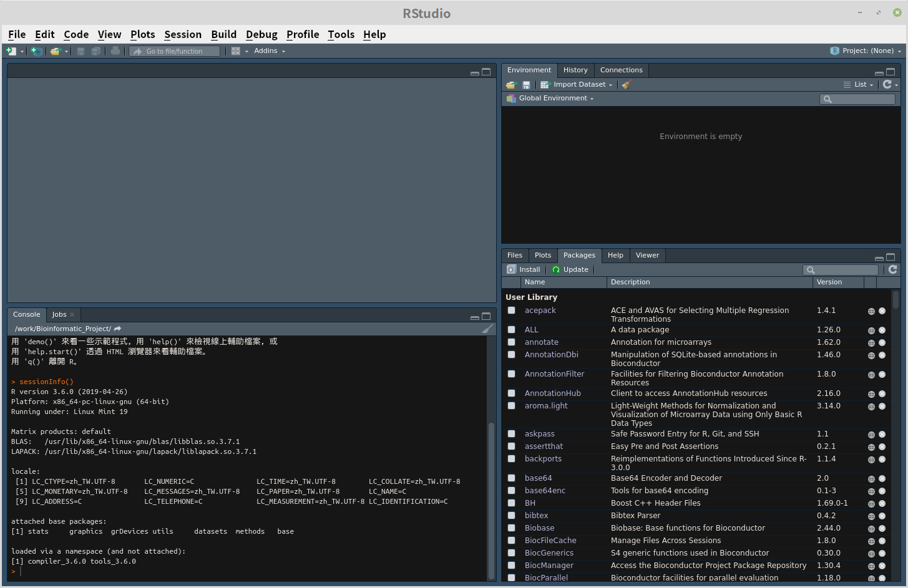Open the new R project icon
This screenshot has width=908, height=588.
[36, 51]
